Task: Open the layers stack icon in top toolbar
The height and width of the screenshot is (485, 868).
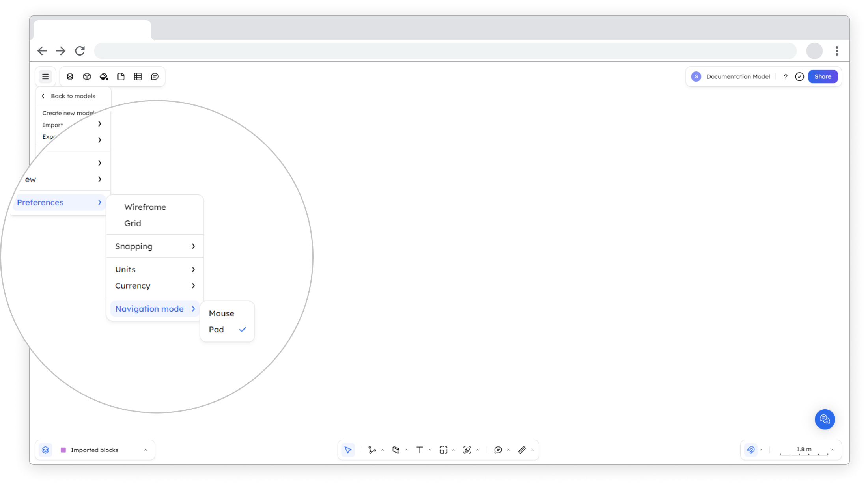Action: click(x=70, y=76)
